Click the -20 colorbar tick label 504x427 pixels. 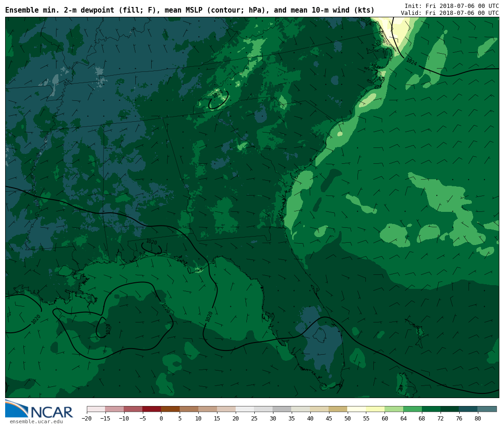point(87,418)
